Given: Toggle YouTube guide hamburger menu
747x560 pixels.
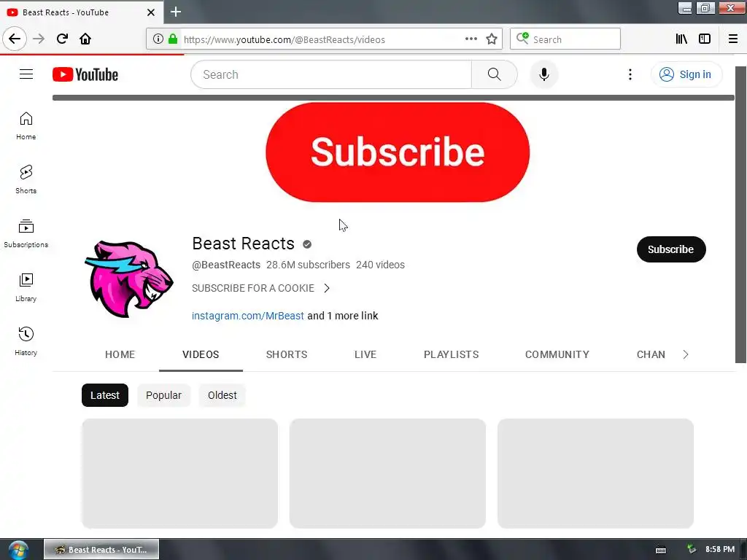Looking at the screenshot, I should tap(26, 74).
